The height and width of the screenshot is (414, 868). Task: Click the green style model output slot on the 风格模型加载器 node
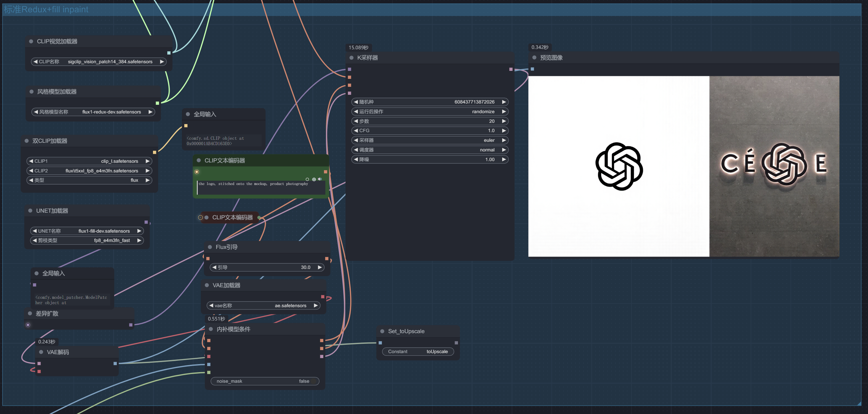(157, 103)
